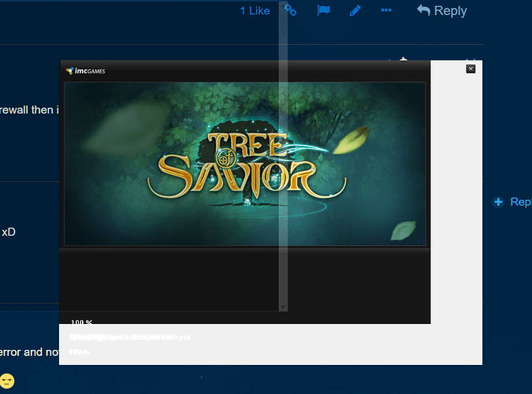Click the scrollbar down arrow in launcher
Viewport: 532px width, 394px height.
[x=284, y=307]
